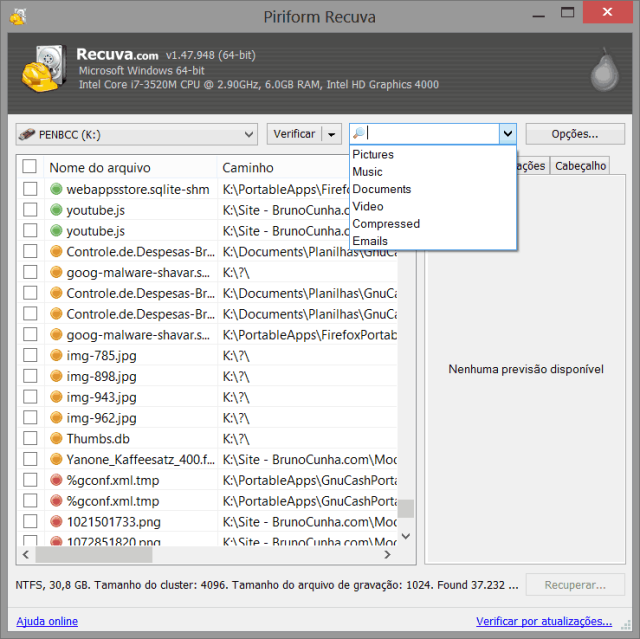
Task: Click the green status dot for webappsstore.sqlite-shm
Action: click(x=56, y=189)
